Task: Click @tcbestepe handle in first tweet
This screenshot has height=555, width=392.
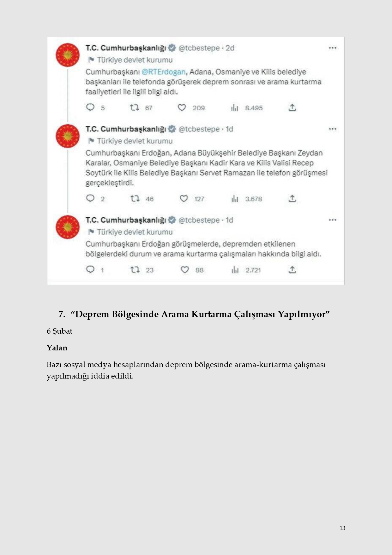Action: (x=199, y=48)
